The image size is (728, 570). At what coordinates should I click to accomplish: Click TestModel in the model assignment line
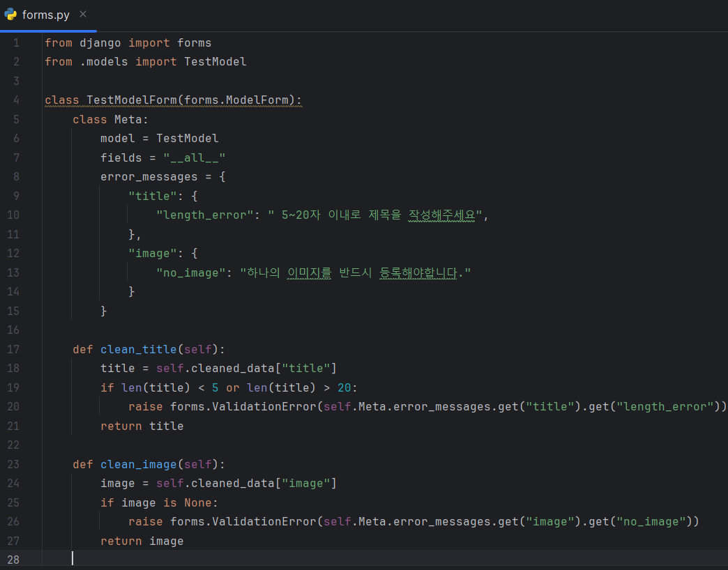188,139
